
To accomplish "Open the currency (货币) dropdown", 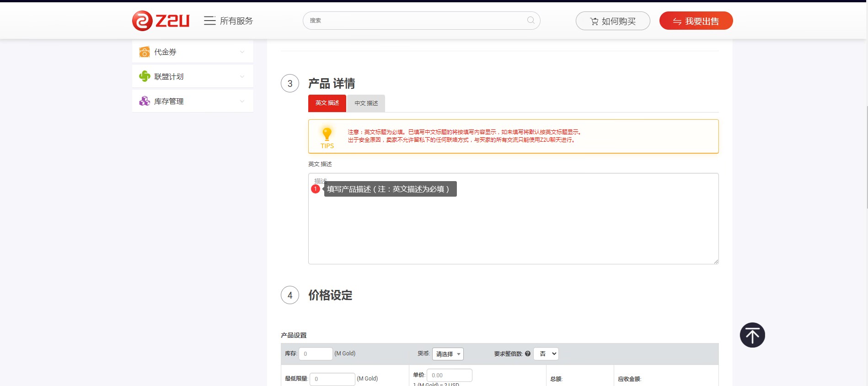I will click(x=448, y=354).
